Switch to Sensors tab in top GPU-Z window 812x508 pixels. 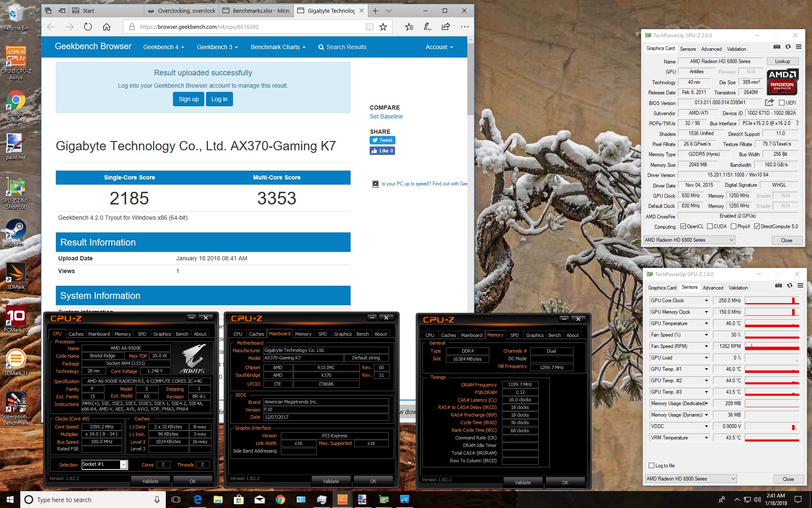pos(688,49)
